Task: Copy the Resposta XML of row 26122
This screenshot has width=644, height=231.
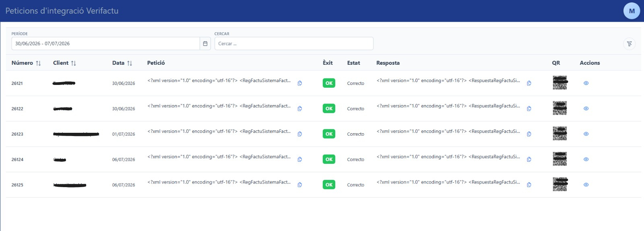Action: tap(529, 109)
